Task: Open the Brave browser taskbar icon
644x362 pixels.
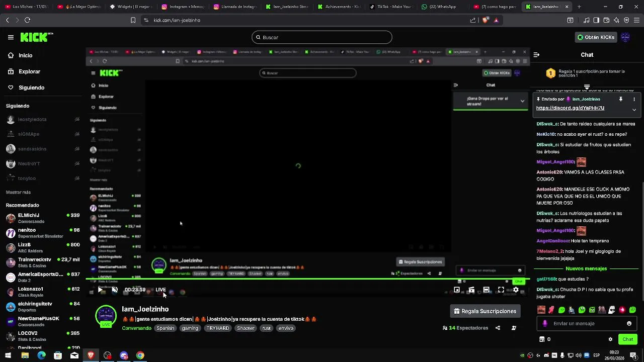Action: [x=91, y=355]
